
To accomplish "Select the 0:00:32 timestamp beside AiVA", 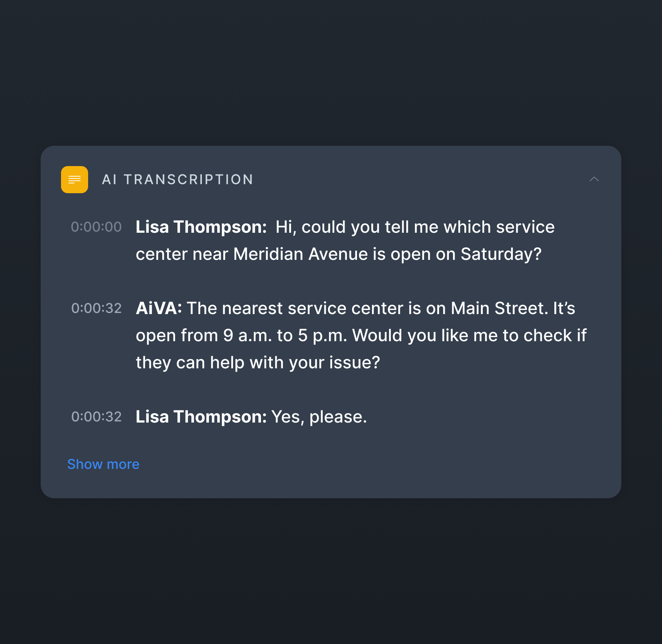I will click(x=96, y=308).
